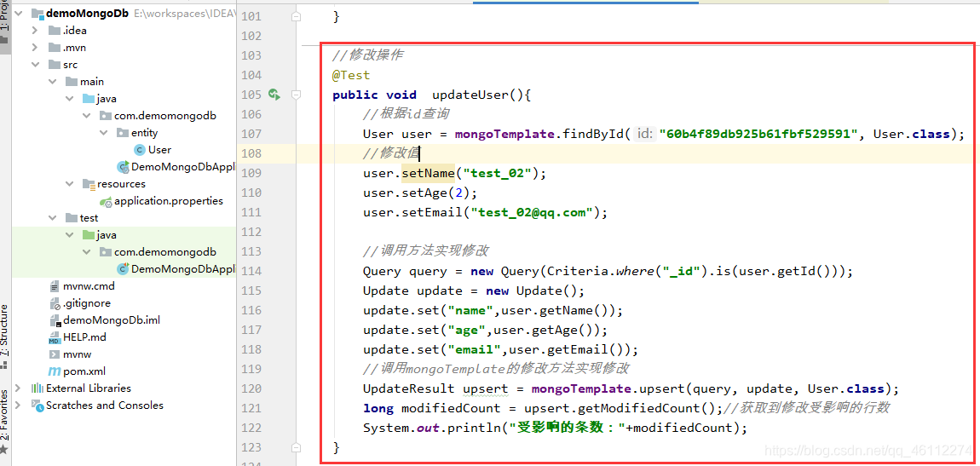This screenshot has height=466, width=980.
Task: Expand the .idea folder
Action: 35,31
